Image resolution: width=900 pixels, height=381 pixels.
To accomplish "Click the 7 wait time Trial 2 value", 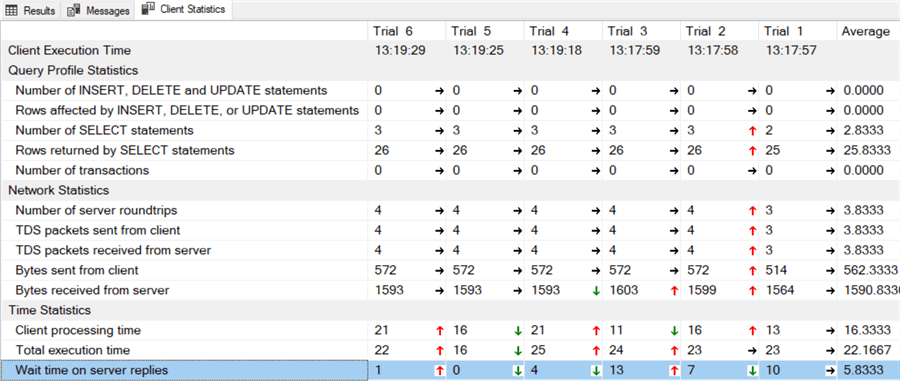I will [x=691, y=370].
